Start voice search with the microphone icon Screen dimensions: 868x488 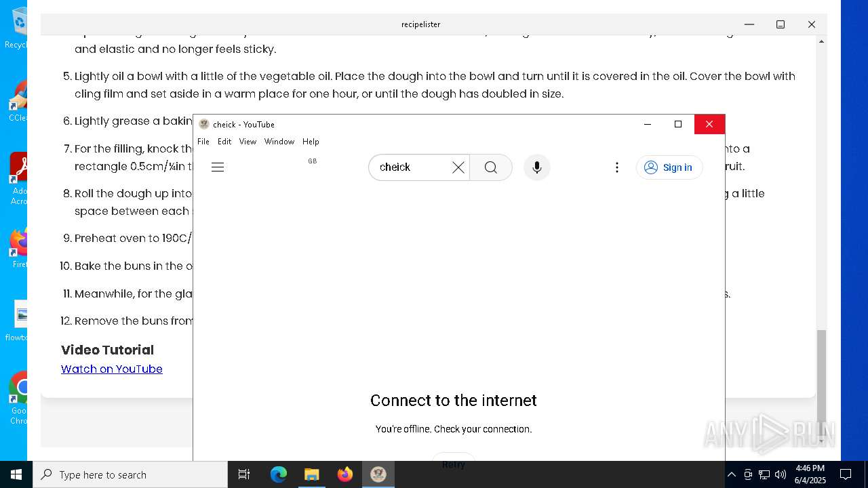coord(537,167)
